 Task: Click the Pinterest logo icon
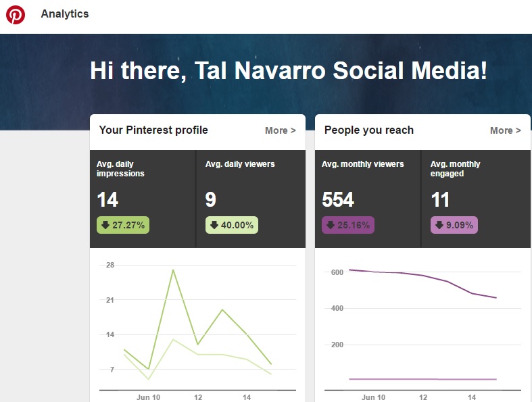click(x=16, y=15)
